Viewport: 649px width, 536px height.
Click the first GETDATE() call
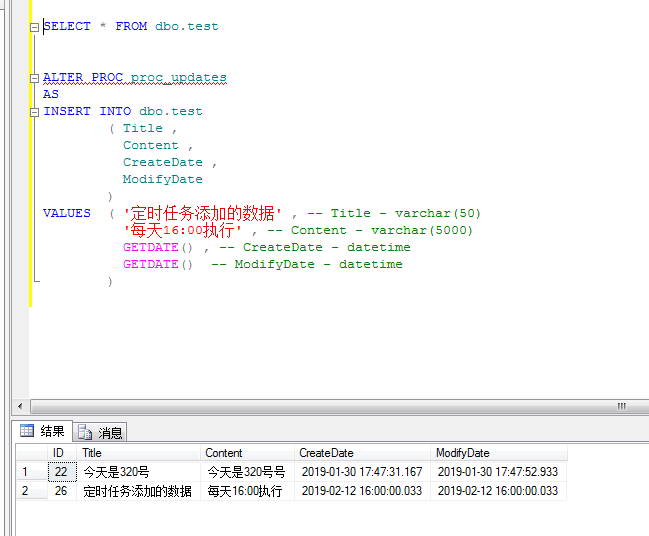(x=158, y=247)
